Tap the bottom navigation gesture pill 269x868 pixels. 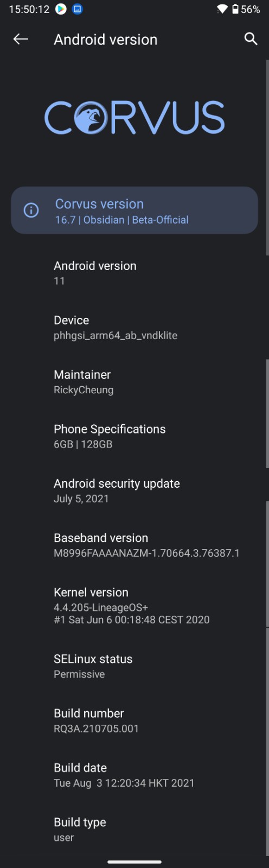coord(134,861)
